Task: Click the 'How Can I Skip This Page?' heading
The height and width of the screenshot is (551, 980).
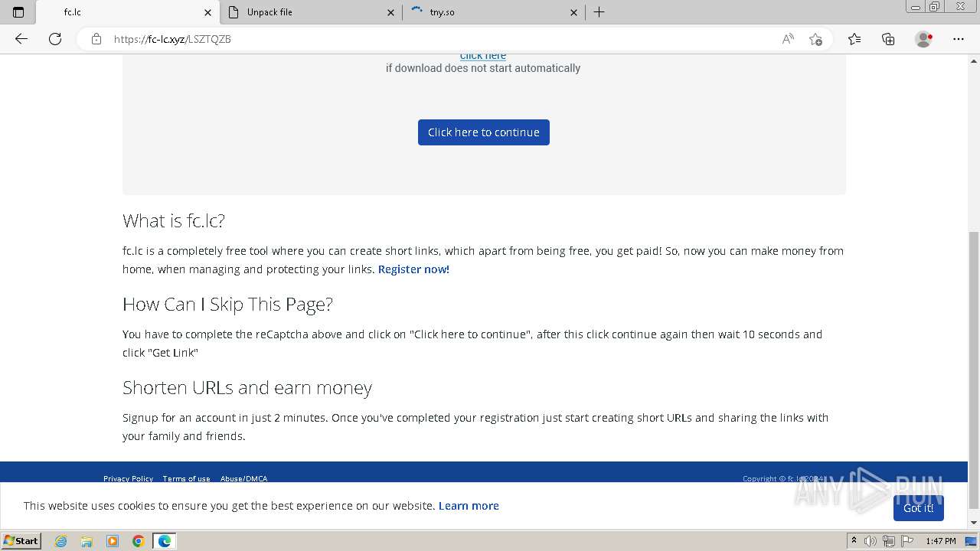Action: pyautogui.click(x=227, y=305)
